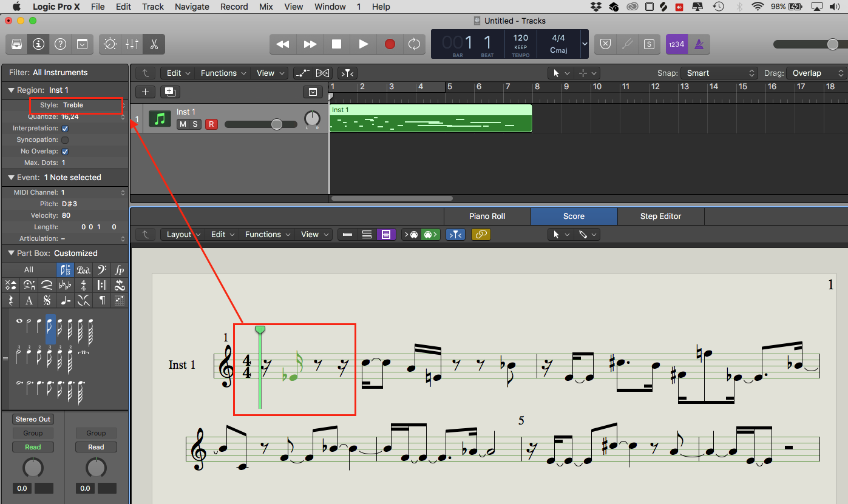Click the Stereo Out button
The image size is (848, 504).
point(33,419)
